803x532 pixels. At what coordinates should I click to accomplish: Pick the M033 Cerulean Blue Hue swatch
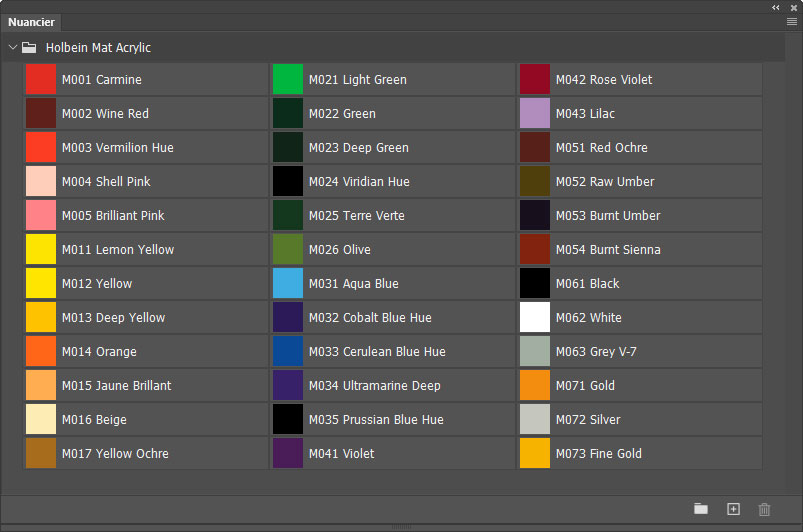pos(288,351)
